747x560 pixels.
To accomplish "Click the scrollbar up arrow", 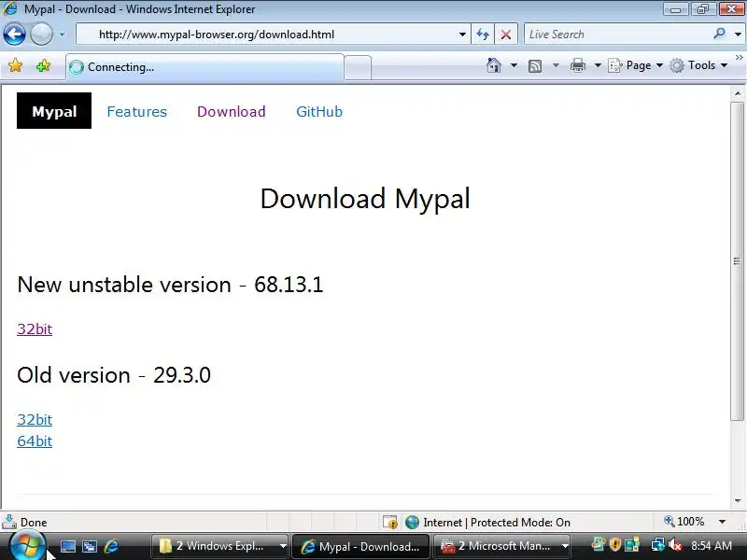I will [x=738, y=93].
